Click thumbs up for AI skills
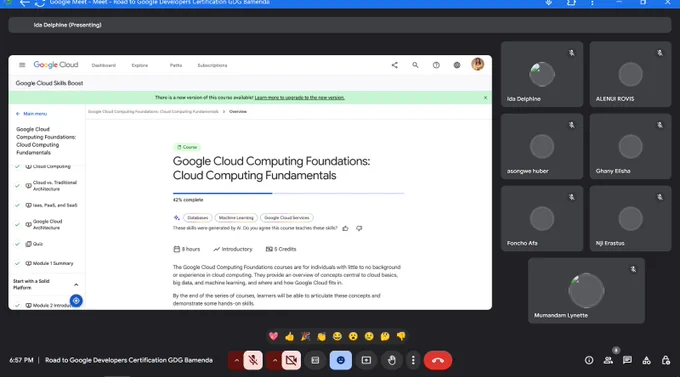Image resolution: width=680 pixels, height=377 pixels. tap(345, 228)
